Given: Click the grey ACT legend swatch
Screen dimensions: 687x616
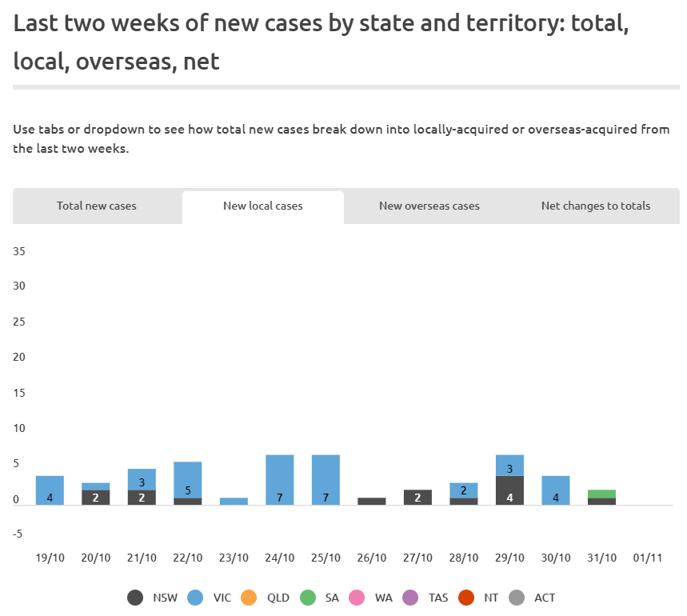Looking at the screenshot, I should (x=517, y=597).
